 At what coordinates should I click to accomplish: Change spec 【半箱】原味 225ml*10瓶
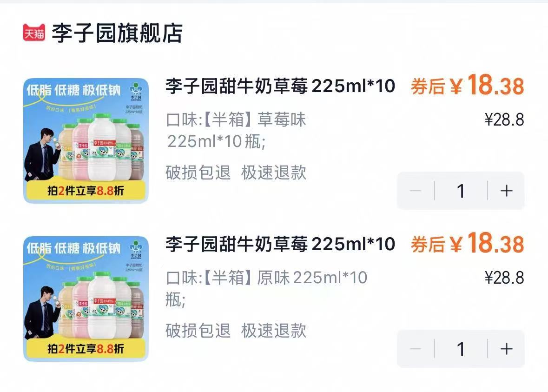point(266,288)
